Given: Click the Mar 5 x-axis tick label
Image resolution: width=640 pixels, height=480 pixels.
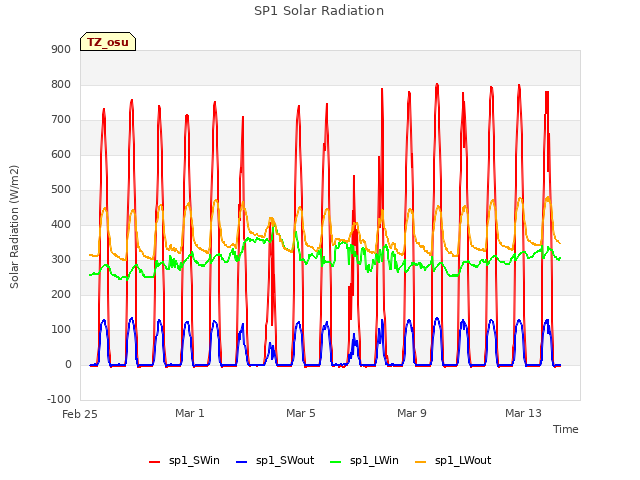Looking at the screenshot, I should coord(301,413).
